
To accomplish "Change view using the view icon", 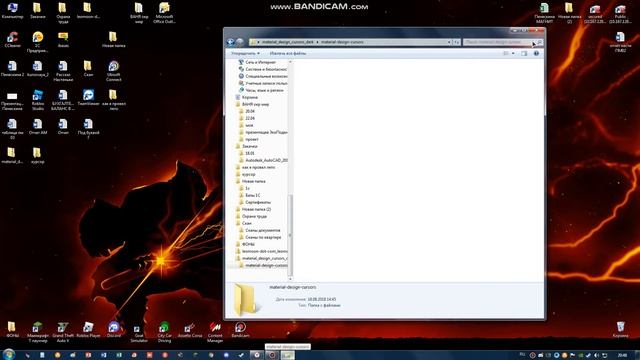I will coord(506,53).
